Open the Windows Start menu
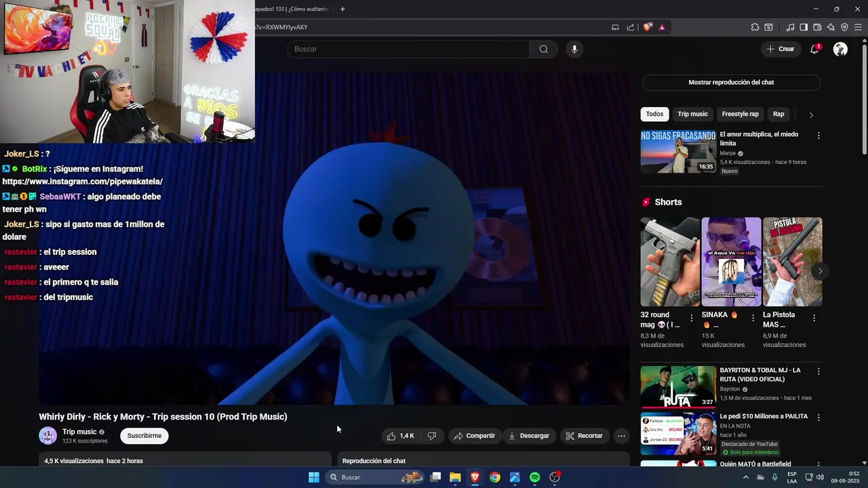The image size is (868, 488). tap(313, 477)
